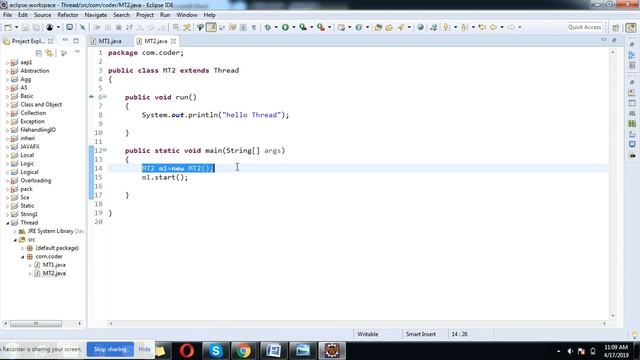Open Skype from the taskbar
Screen dimensions: 640x360
tap(215, 351)
